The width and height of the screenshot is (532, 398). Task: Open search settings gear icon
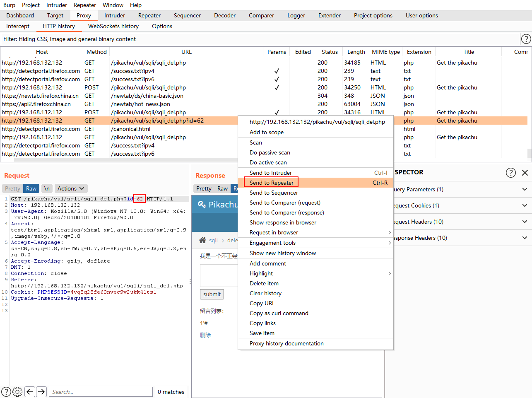pos(17,392)
